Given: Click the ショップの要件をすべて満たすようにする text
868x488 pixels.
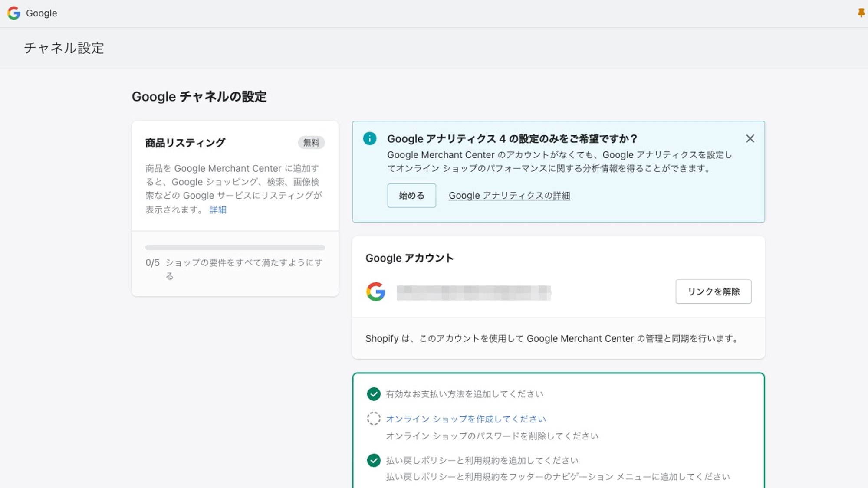Looking at the screenshot, I should pyautogui.click(x=244, y=269).
